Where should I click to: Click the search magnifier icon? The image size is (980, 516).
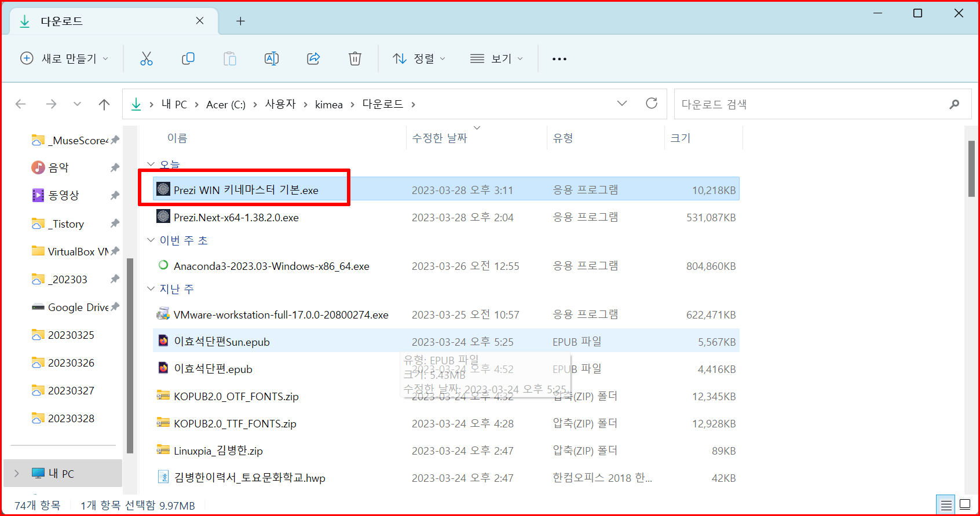(955, 104)
